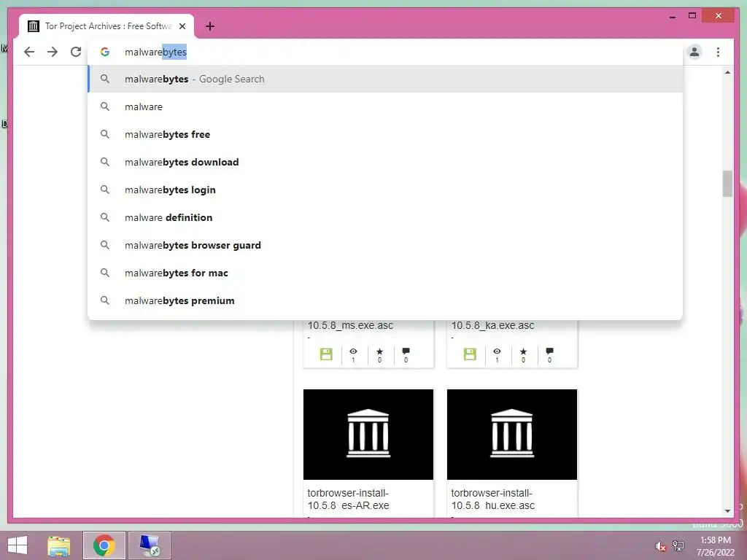Click the vertical scrollbar thumb
Image resolution: width=747 pixels, height=560 pixels.
pyautogui.click(x=727, y=183)
